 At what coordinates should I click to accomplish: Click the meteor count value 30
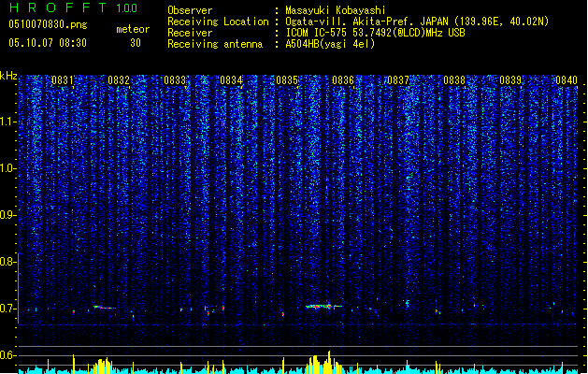pyautogui.click(x=136, y=43)
